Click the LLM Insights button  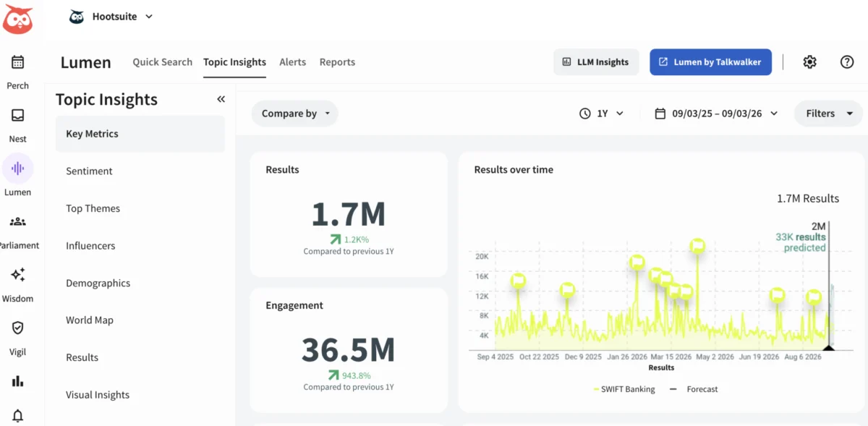(x=595, y=62)
